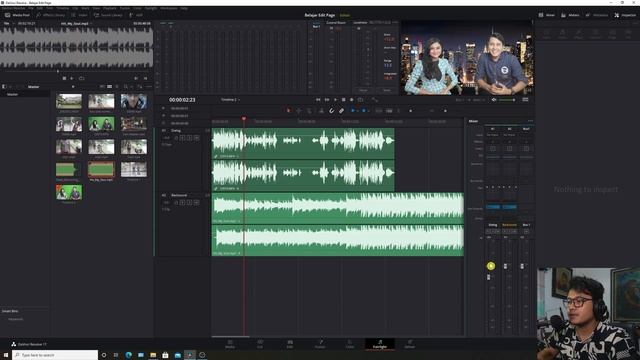640x360 pixels.
Task: Toggle the Meters panel button
Action: [x=570, y=15]
